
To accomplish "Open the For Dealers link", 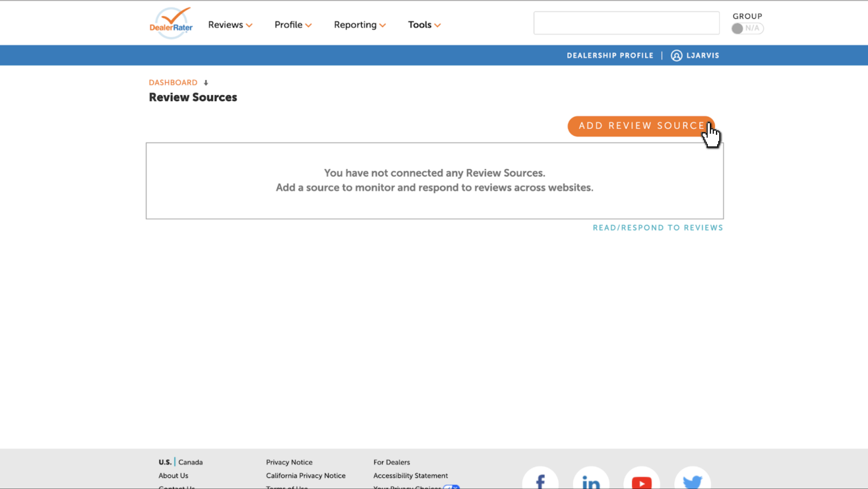I will pos(392,462).
